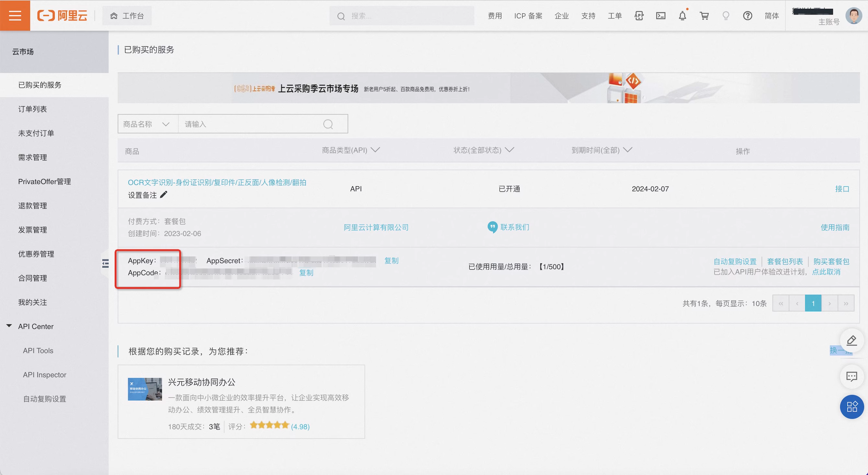Open the 套餐包列表 link
The width and height of the screenshot is (868, 475).
tap(785, 261)
